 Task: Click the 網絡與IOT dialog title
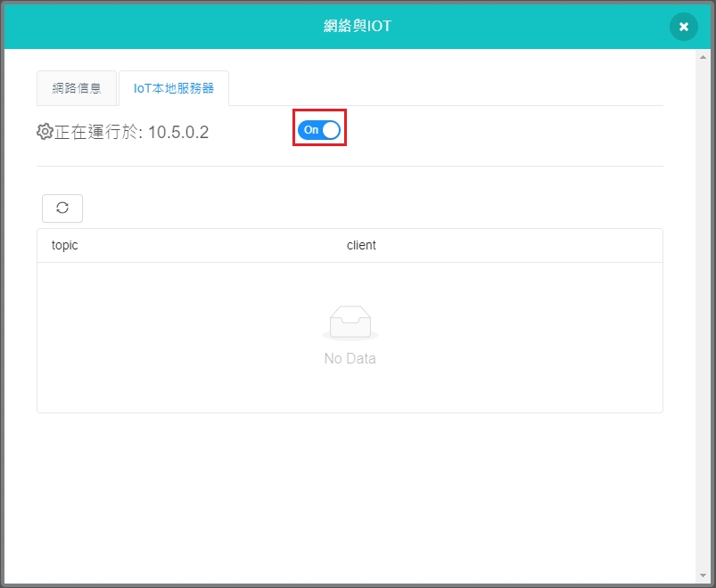pos(357,26)
